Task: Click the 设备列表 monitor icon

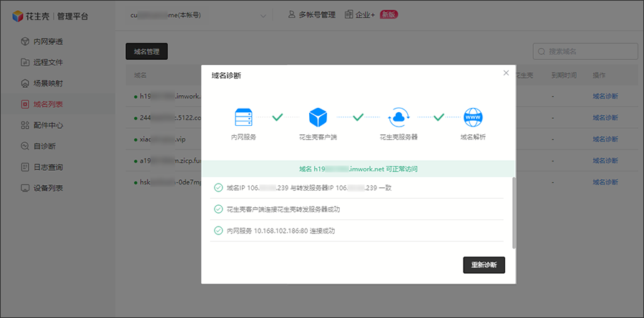Action: point(25,189)
